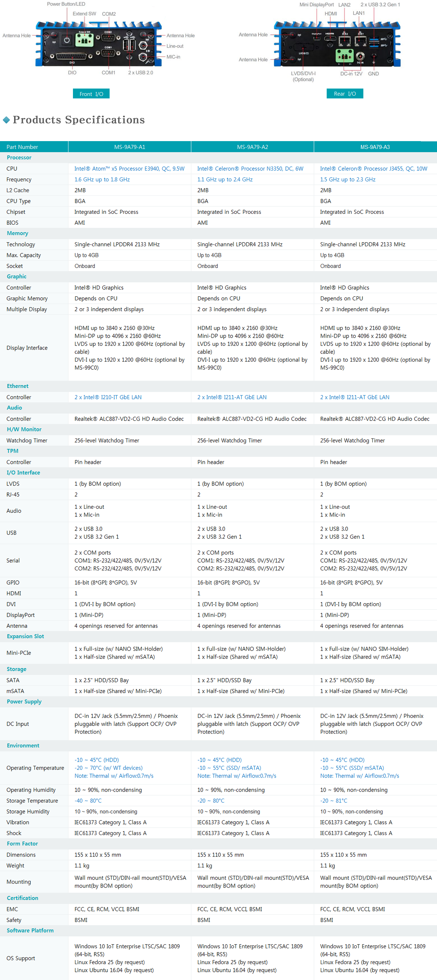Click the H/W Monitor section header
Screen dimensions: 437x980
point(24,430)
